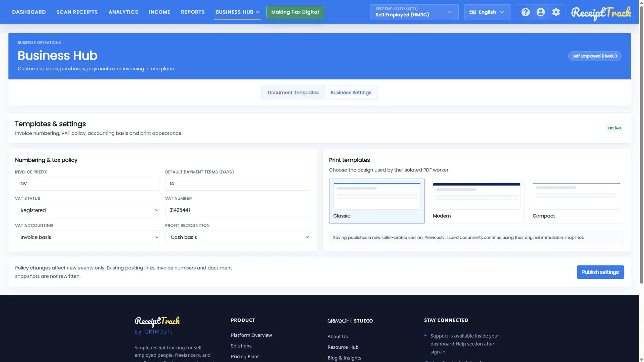
Task: Switch to the Document Templates tab
Action: pos(293,93)
